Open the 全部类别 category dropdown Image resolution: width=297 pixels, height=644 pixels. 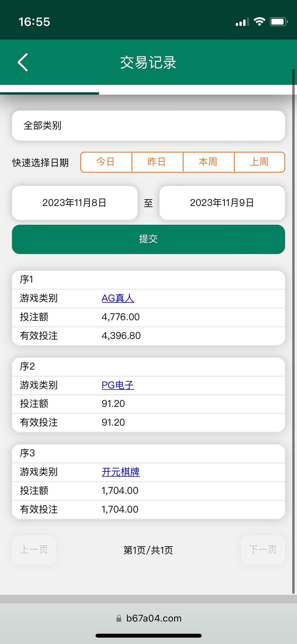click(148, 126)
